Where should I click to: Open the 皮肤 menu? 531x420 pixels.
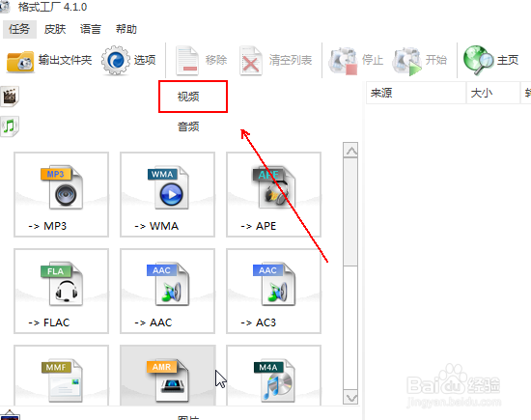point(55,29)
